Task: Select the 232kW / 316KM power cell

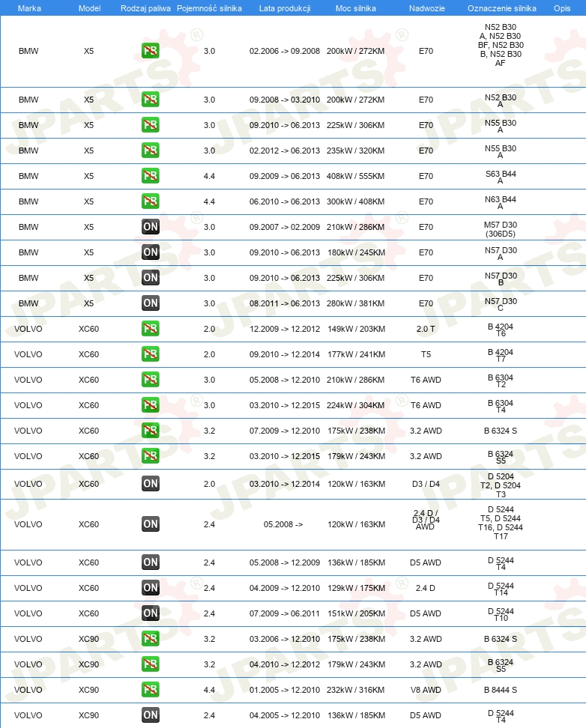Action: click(355, 690)
